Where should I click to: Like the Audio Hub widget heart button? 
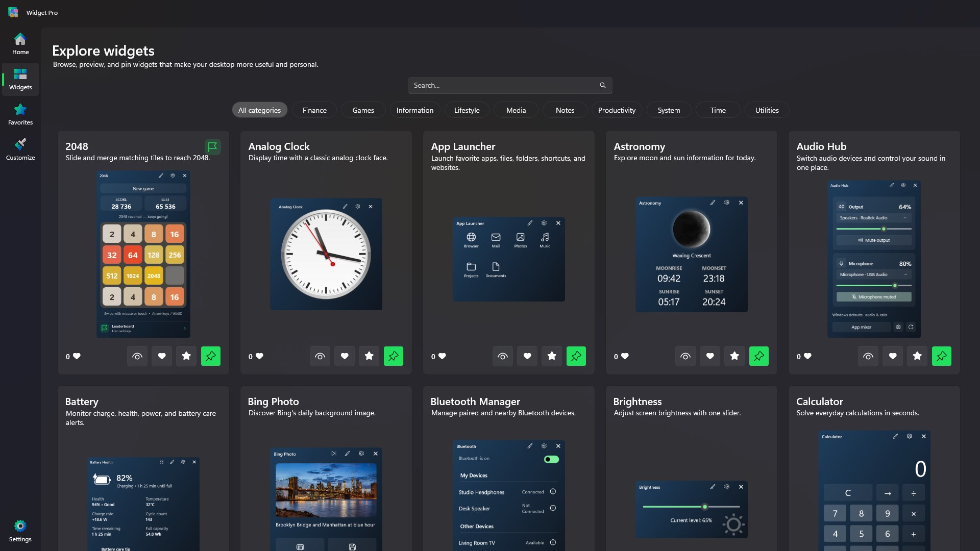893,356
